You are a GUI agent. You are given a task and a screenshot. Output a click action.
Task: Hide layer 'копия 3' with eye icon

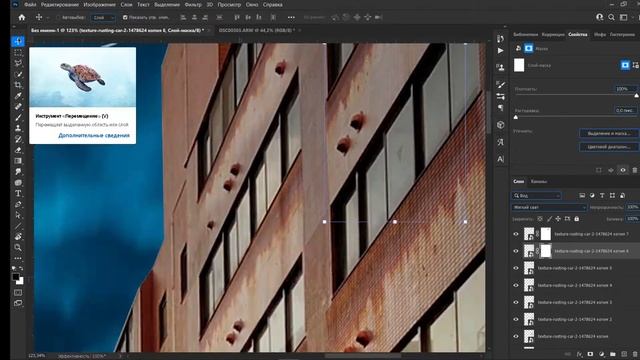[516, 302]
